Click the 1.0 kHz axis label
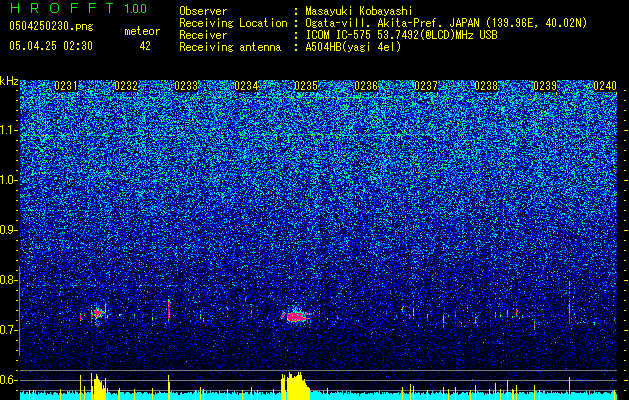Image resolution: width=629 pixels, height=400 pixels. 9,180
